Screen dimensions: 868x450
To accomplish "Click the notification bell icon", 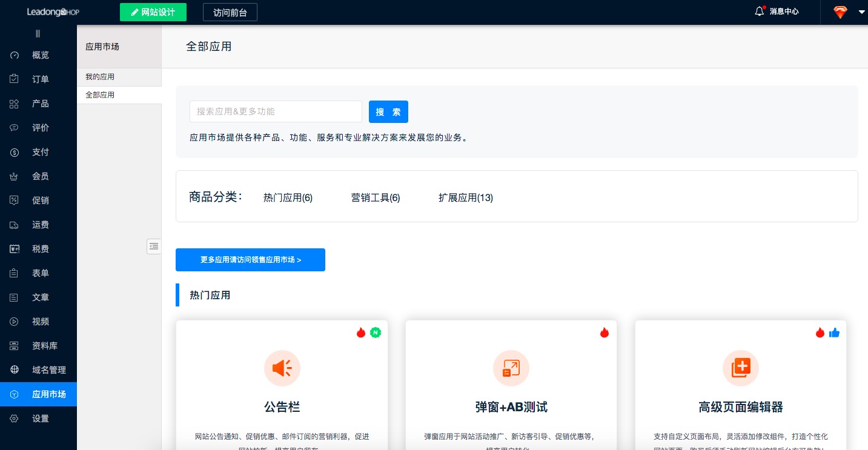I will pos(760,12).
